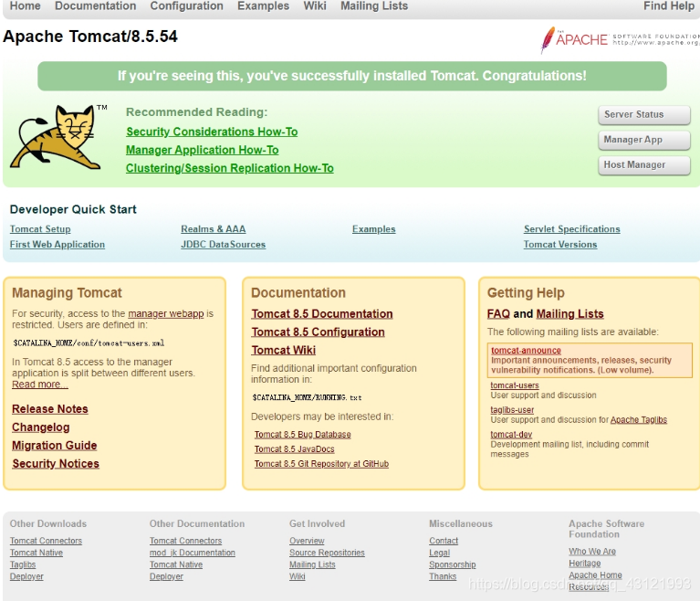Viewport: 700px width, 601px height.
Task: Open Manager Application How-To link
Action: tap(203, 150)
